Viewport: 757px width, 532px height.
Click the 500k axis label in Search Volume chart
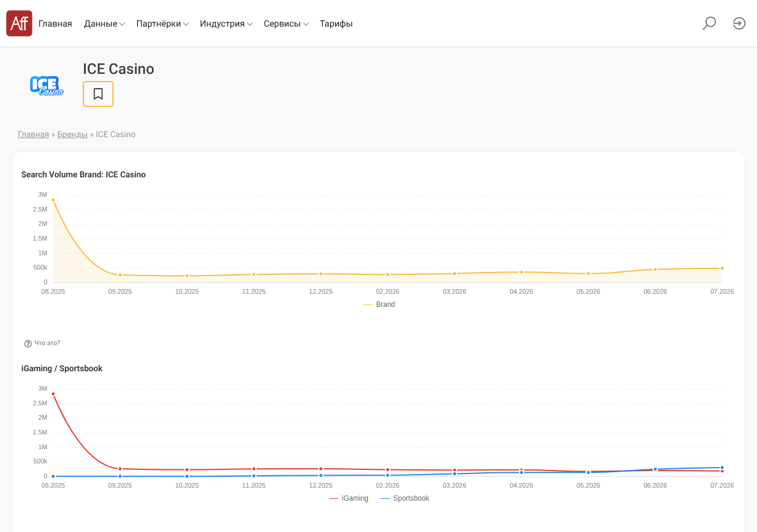pos(40,267)
